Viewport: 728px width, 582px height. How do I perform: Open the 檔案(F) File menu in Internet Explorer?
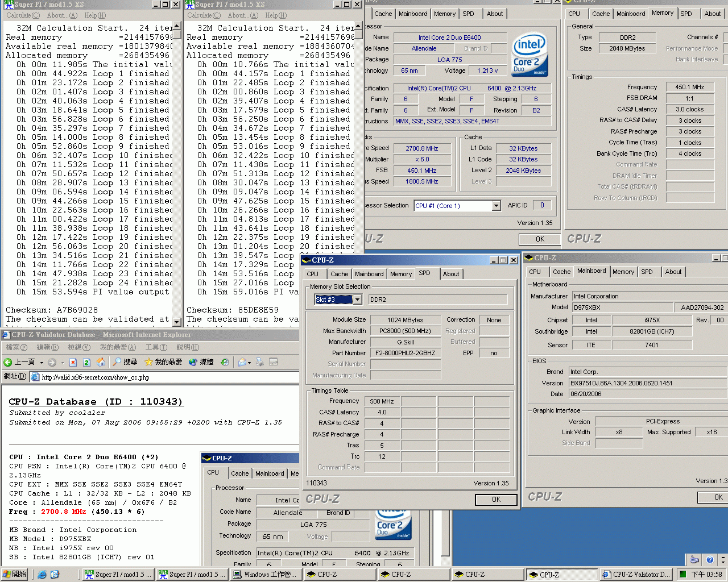(16, 347)
